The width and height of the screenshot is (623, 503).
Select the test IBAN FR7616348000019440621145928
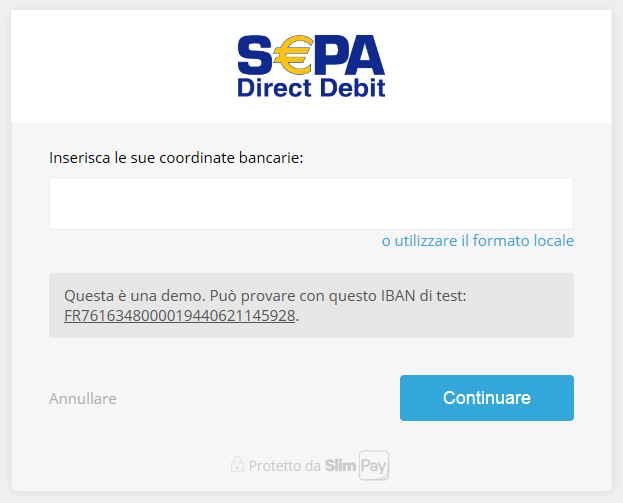click(179, 316)
